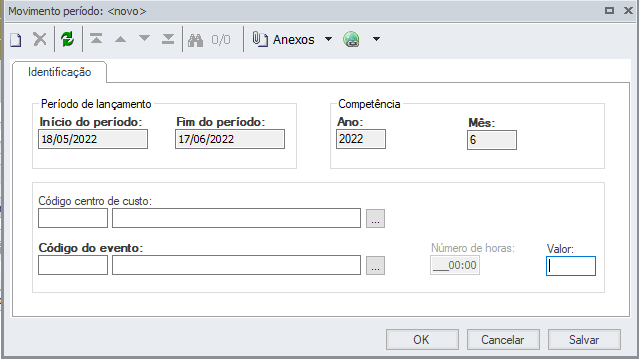Viewport: 639px width, 360px height.
Task: Go to previous record up arrow
Action: click(120, 39)
